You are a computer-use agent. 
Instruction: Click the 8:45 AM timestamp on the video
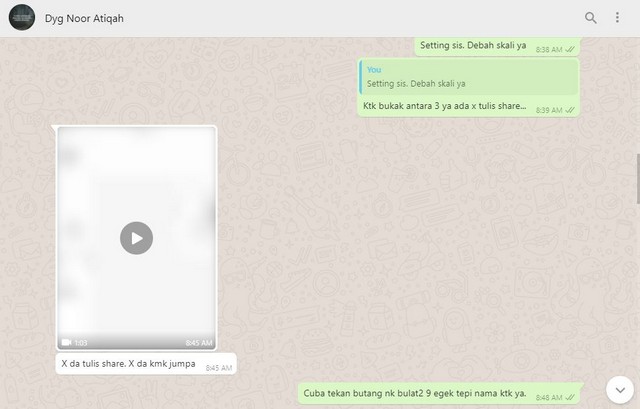pos(198,343)
